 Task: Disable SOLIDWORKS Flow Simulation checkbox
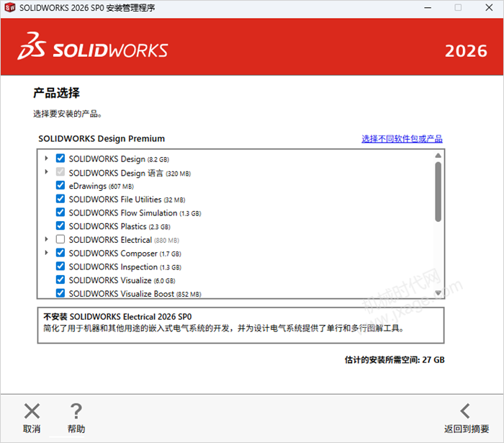pyautogui.click(x=60, y=212)
